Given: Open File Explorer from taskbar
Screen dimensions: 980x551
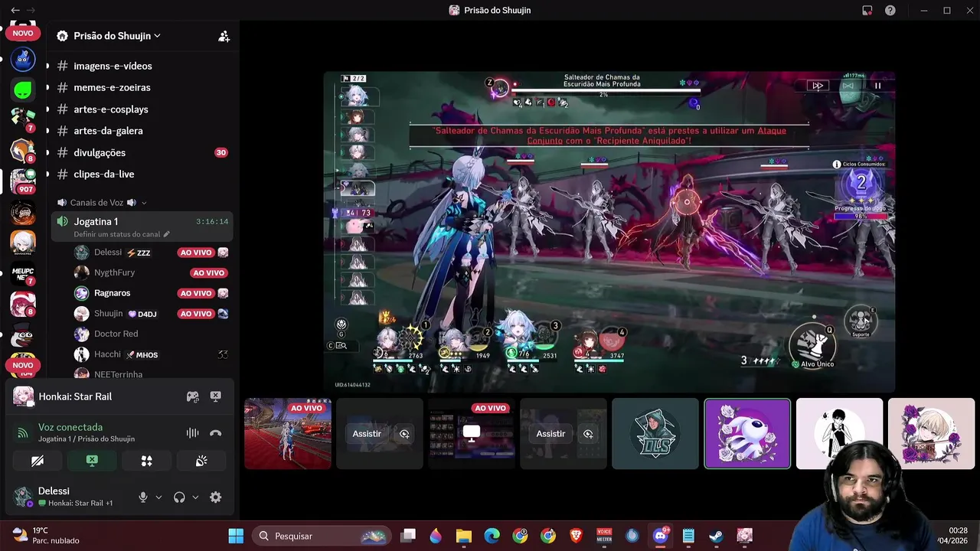Looking at the screenshot, I should point(464,536).
